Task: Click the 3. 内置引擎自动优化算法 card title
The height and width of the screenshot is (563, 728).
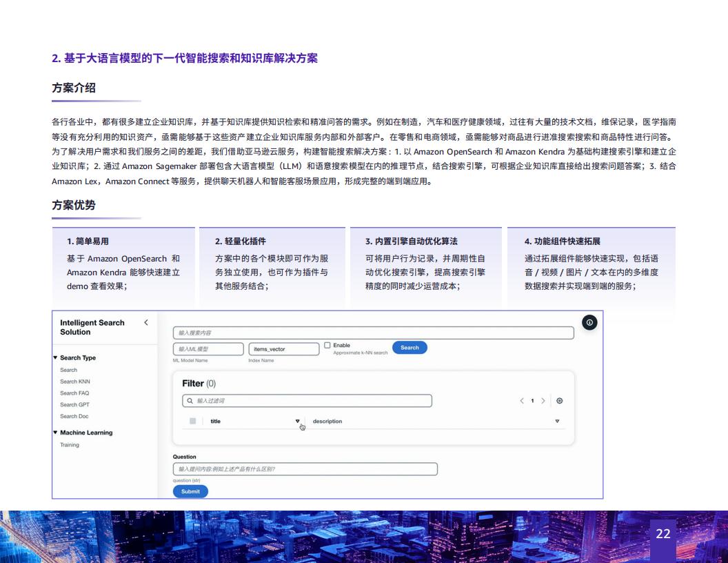Action: click(412, 241)
